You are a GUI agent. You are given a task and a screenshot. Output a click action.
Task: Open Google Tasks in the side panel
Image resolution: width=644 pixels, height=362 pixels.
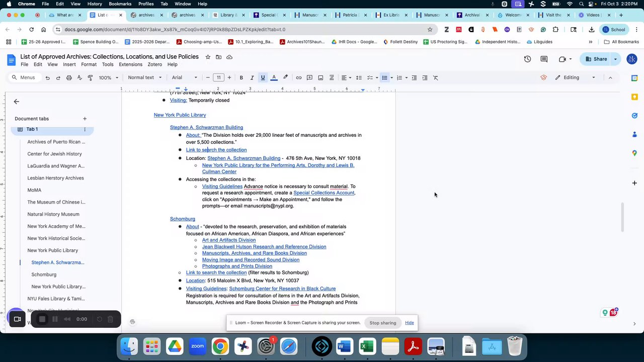(634, 116)
